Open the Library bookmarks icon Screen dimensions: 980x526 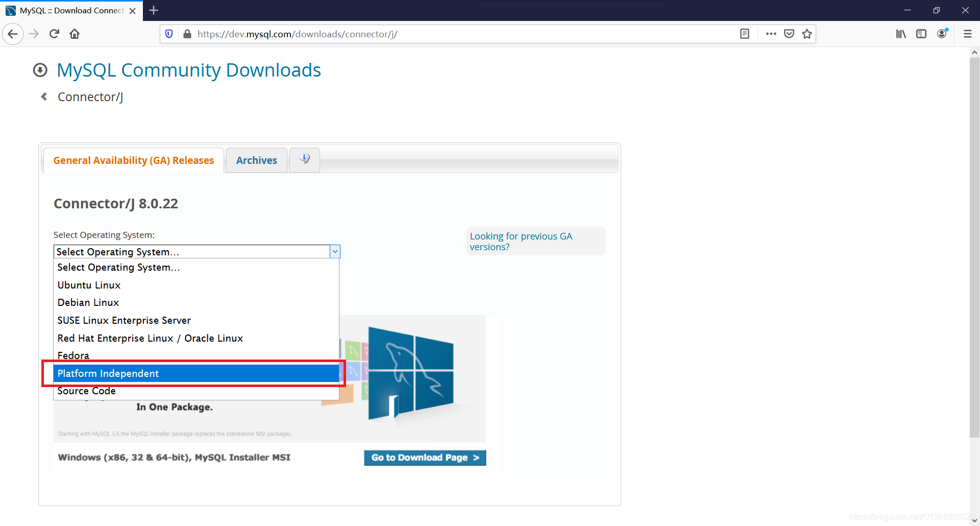pyautogui.click(x=901, y=34)
